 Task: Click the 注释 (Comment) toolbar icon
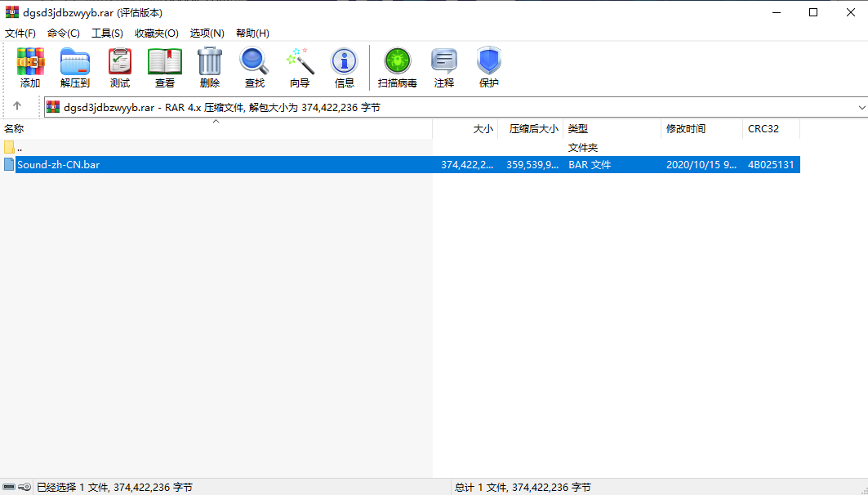444,61
